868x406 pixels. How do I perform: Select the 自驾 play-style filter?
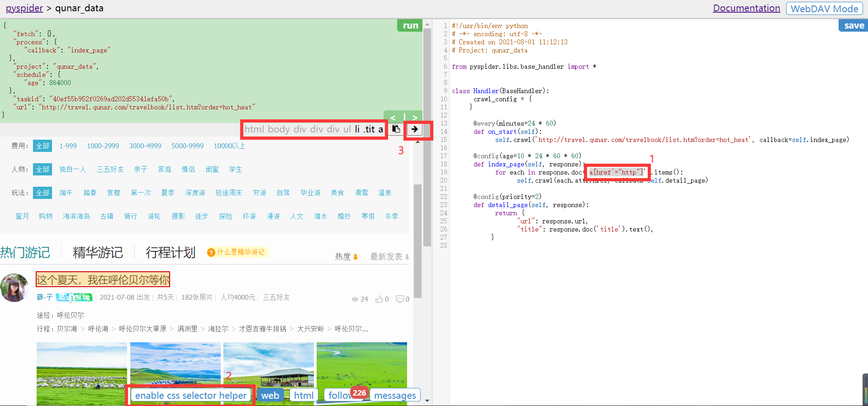tap(283, 193)
